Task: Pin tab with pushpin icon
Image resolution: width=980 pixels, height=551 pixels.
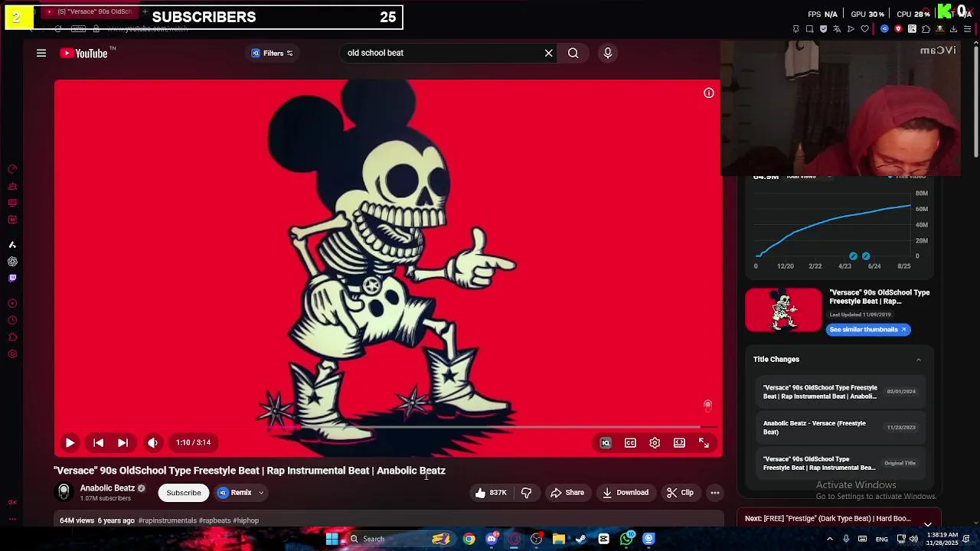Action: pos(795,29)
